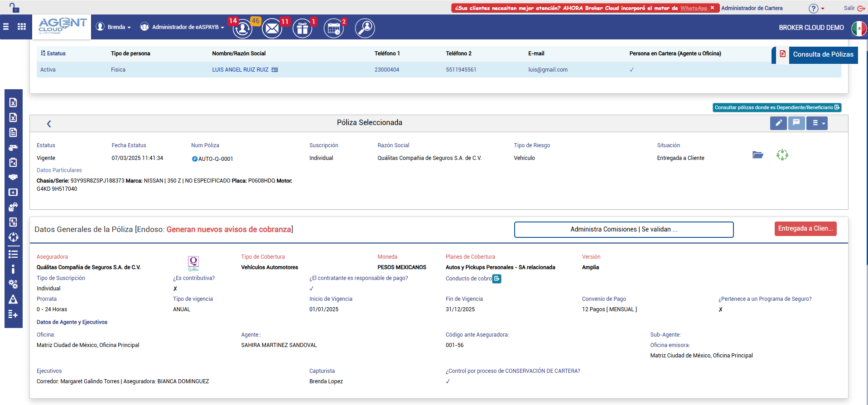
Task: Click the add-to-list sidebar icon
Action: click(x=13, y=314)
